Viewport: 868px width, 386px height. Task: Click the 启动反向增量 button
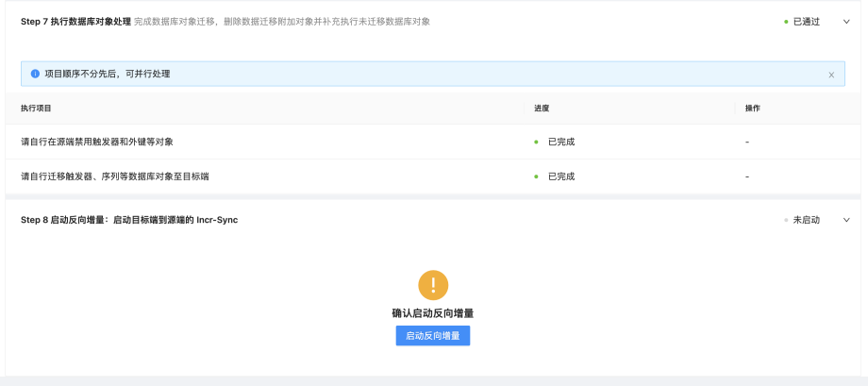(432, 336)
